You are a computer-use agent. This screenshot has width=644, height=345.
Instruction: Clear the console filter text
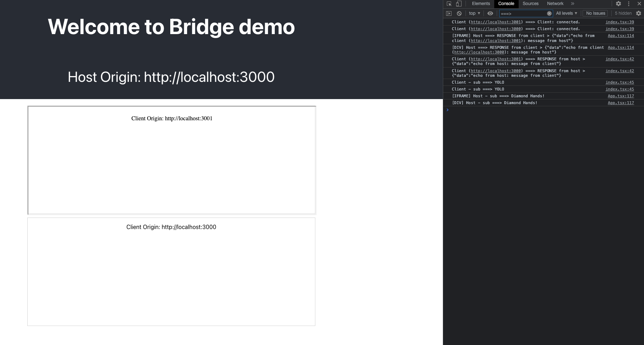[549, 13]
